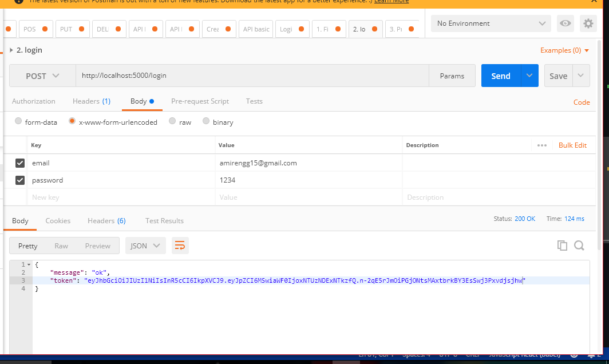Image resolution: width=609 pixels, height=364 pixels.
Task: Select the raw body type radio button
Action: [172, 121]
